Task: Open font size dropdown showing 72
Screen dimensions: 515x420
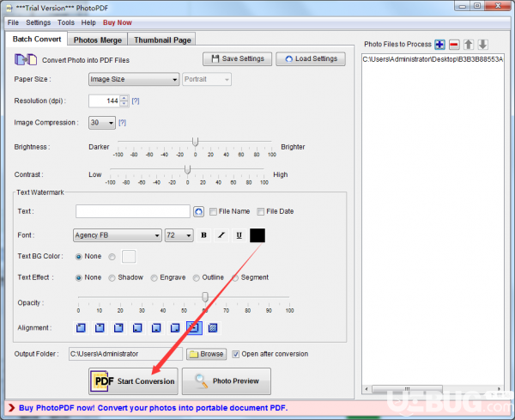Action: point(179,235)
